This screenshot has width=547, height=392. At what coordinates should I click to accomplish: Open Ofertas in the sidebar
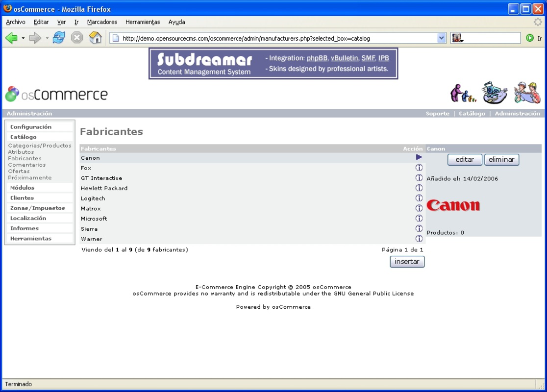point(19,171)
